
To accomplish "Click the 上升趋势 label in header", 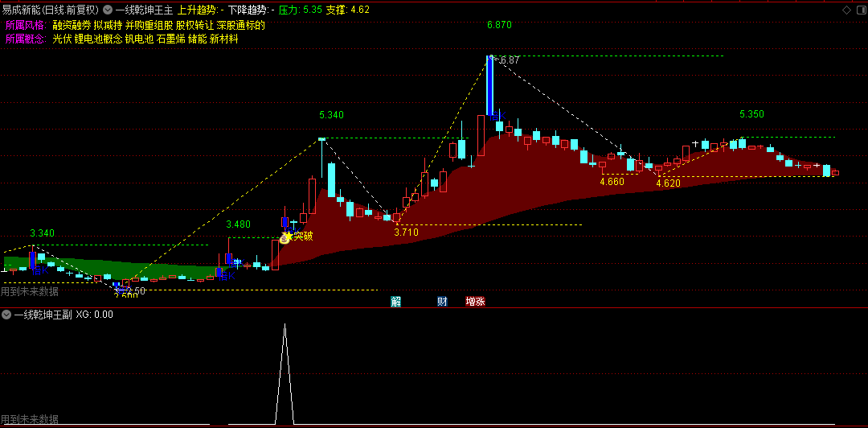I will (200, 10).
